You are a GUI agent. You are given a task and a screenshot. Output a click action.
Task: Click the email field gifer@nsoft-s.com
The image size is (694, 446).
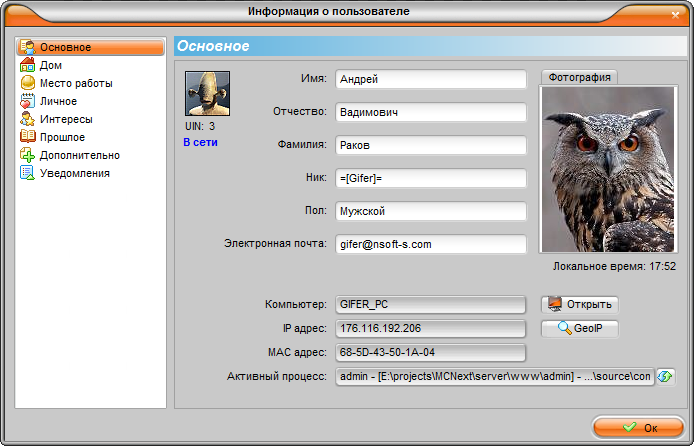pyautogui.click(x=431, y=244)
